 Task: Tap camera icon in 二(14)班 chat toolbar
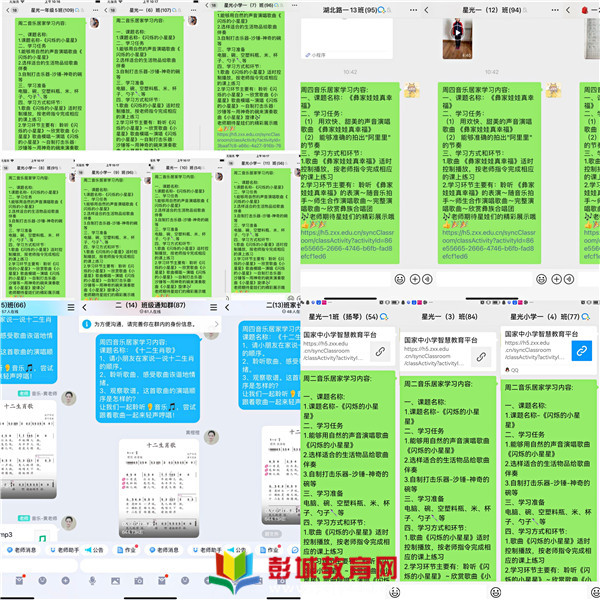pyautogui.click(x=139, y=580)
